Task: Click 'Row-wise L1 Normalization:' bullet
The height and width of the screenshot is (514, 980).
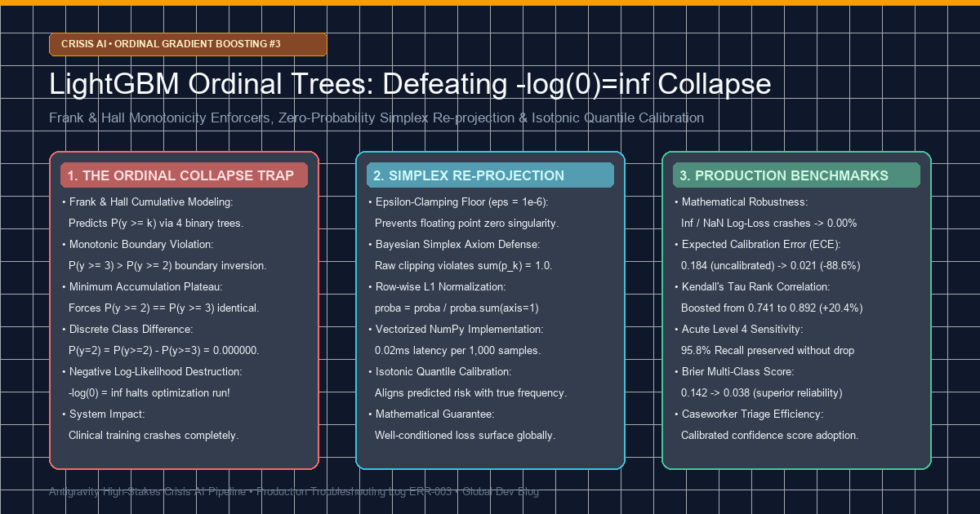Action: 437,286
